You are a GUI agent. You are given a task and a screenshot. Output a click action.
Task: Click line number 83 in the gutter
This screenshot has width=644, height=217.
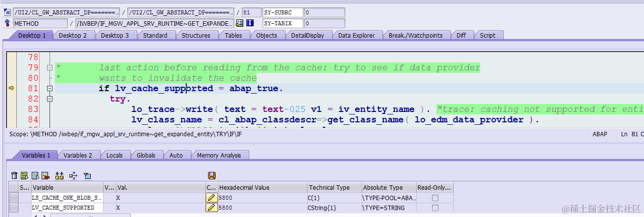coord(33,109)
